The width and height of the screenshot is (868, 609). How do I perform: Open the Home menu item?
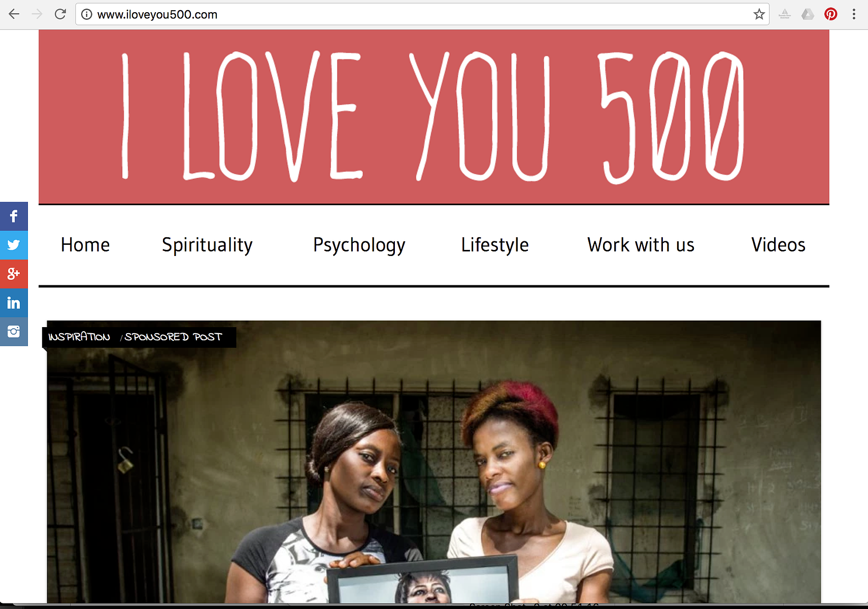(85, 245)
